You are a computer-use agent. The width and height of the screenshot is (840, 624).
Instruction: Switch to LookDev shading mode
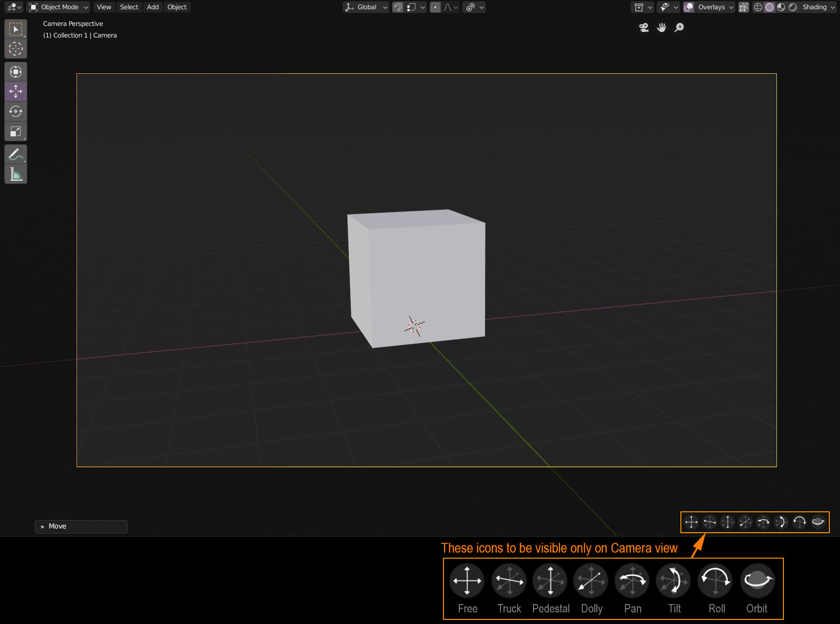click(781, 7)
